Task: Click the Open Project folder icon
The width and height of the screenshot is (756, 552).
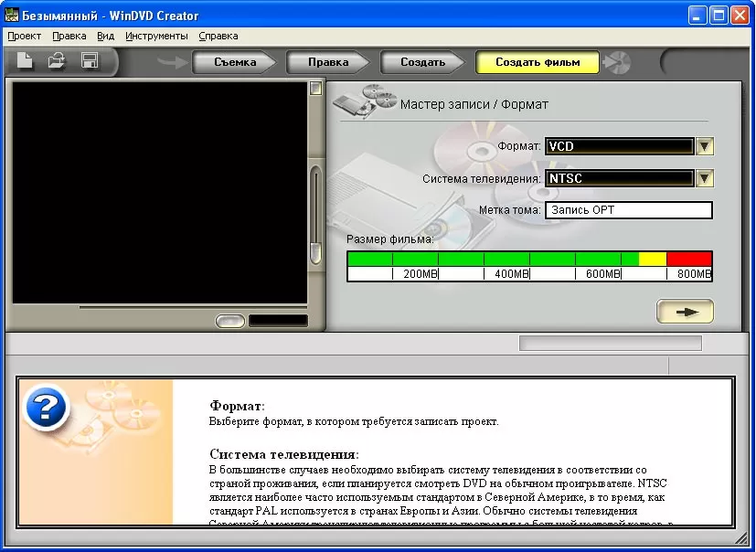Action: click(57, 61)
